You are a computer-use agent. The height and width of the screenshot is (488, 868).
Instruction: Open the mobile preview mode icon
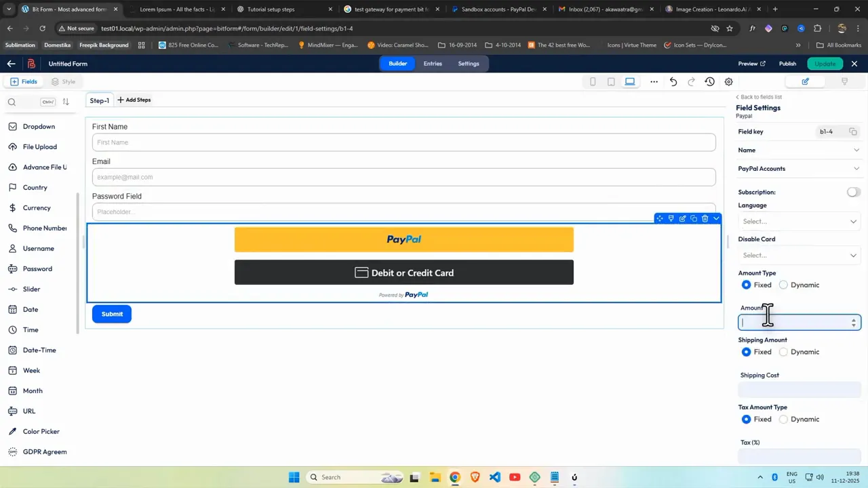(x=593, y=81)
